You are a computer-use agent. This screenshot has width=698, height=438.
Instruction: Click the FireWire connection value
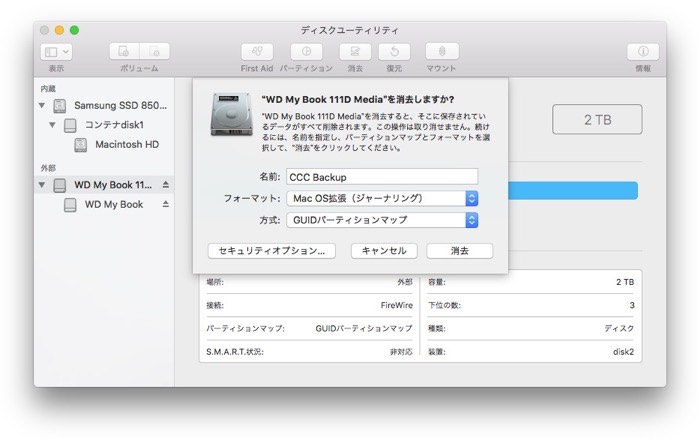396,305
